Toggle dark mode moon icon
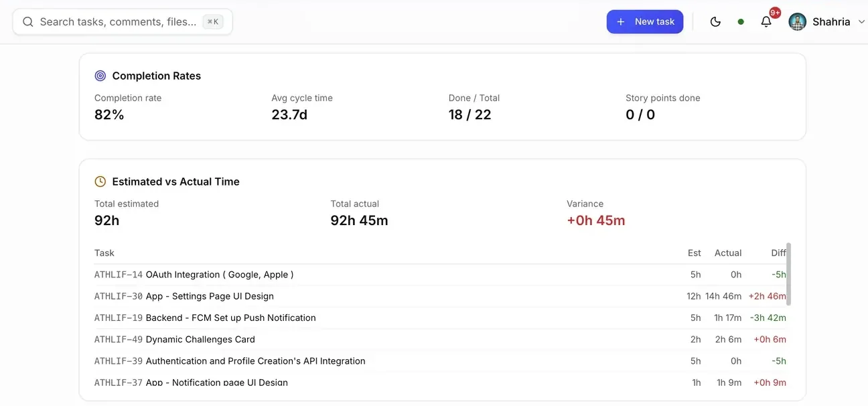Image resolution: width=868 pixels, height=406 pixels. point(715,21)
